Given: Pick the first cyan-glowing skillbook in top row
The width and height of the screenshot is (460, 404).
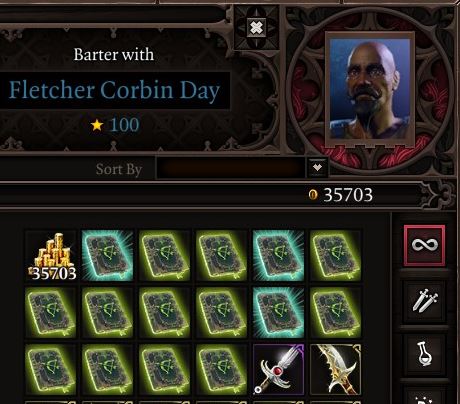Looking at the screenshot, I should 108,255.
